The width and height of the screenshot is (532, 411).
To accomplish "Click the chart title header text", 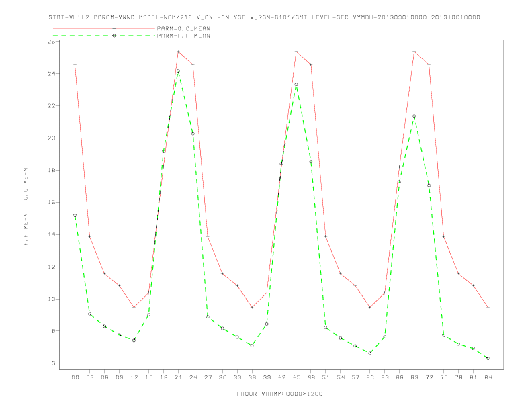I will click(x=264, y=17).
